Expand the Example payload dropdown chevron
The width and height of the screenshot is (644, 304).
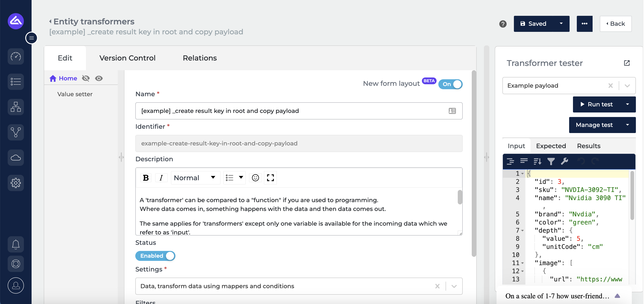click(x=627, y=86)
